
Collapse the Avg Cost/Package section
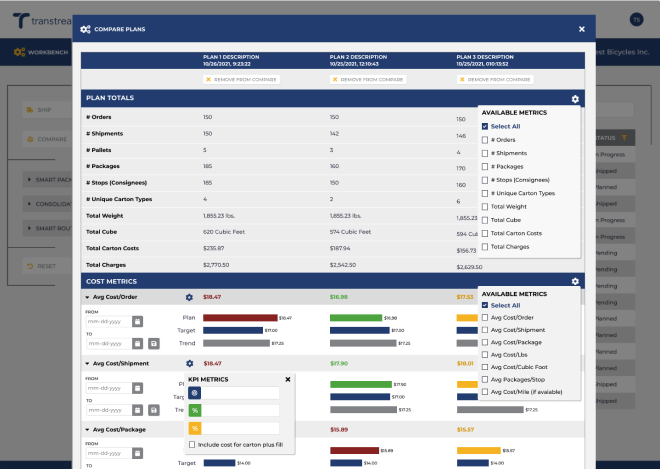click(87, 429)
